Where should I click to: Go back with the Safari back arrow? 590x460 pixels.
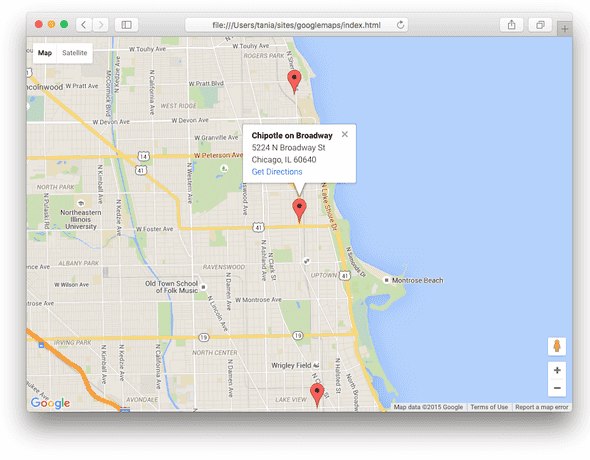84,25
